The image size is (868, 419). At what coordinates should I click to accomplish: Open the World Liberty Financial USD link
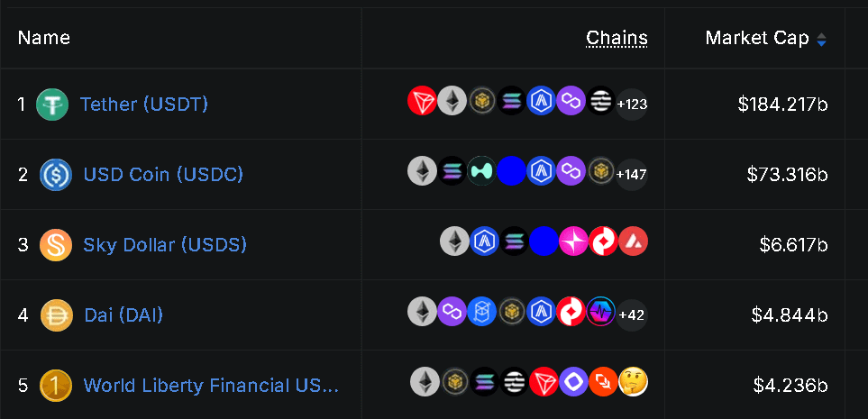point(211,386)
